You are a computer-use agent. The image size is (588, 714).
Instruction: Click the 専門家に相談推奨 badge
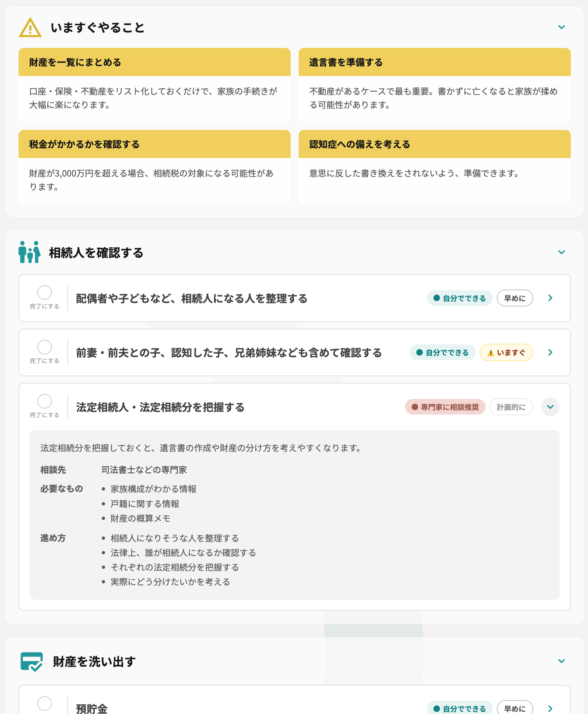(x=445, y=407)
